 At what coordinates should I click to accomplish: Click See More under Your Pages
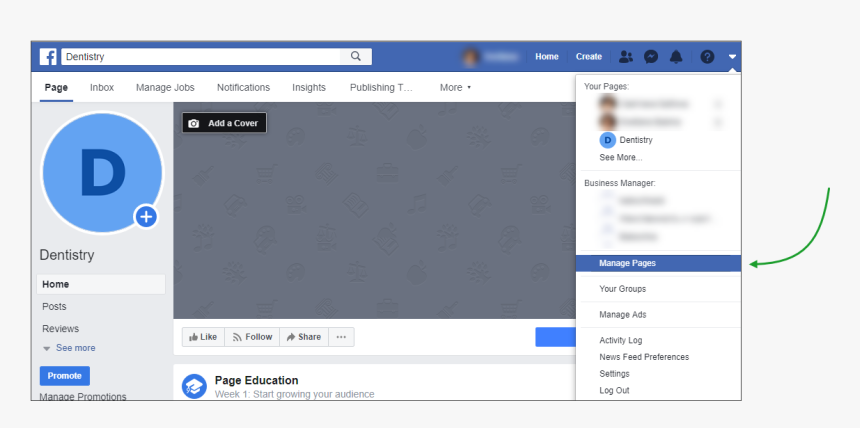click(620, 157)
